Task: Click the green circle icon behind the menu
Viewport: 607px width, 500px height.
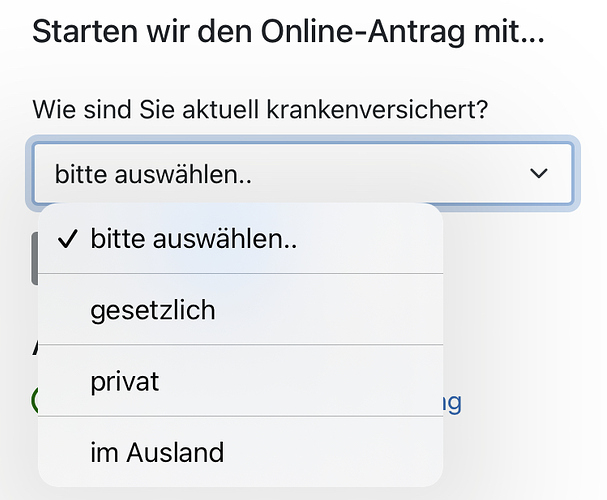Action: [x=34, y=401]
